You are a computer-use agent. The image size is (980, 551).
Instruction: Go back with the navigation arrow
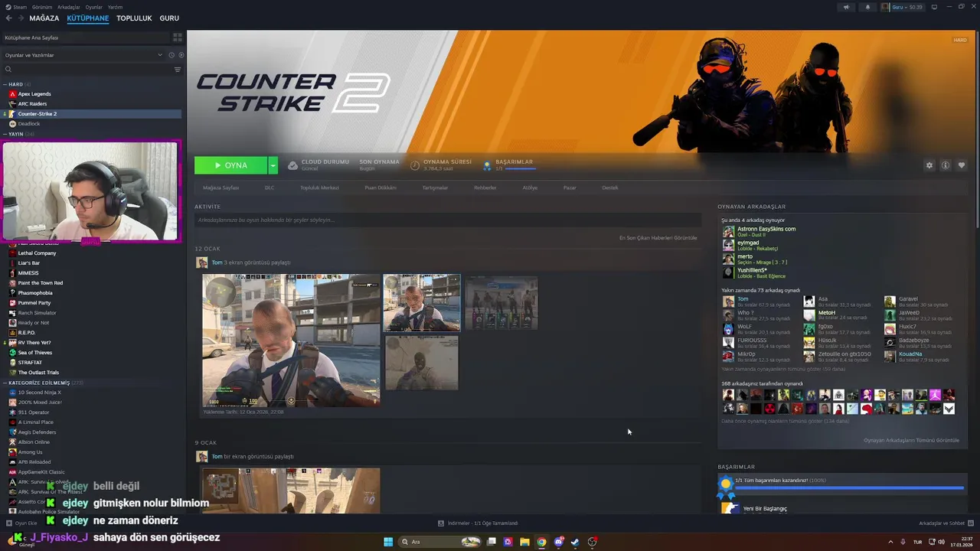(9, 18)
